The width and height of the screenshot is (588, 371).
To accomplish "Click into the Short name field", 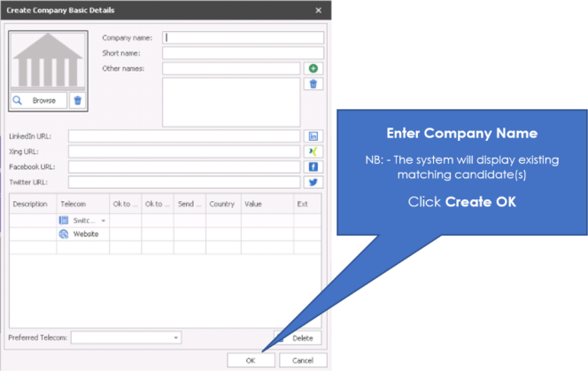I will 244,53.
